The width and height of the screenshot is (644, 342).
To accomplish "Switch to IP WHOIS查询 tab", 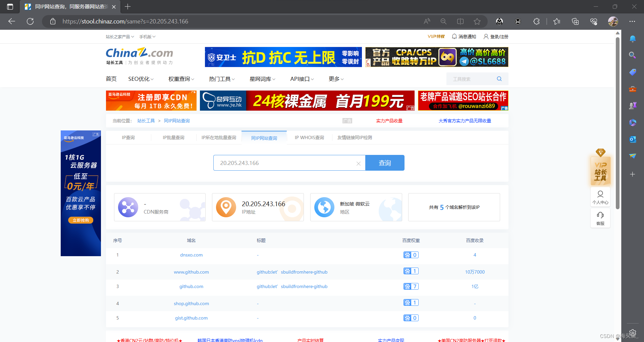I will [x=309, y=137].
